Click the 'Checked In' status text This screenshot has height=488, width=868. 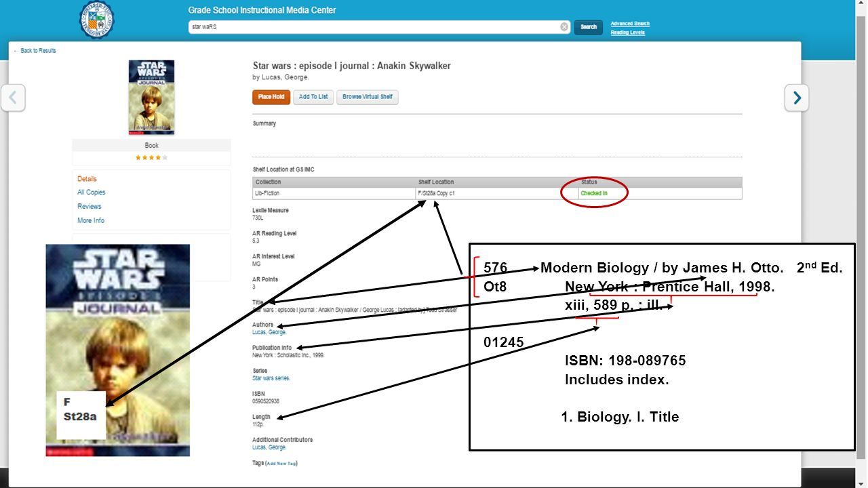pos(594,193)
